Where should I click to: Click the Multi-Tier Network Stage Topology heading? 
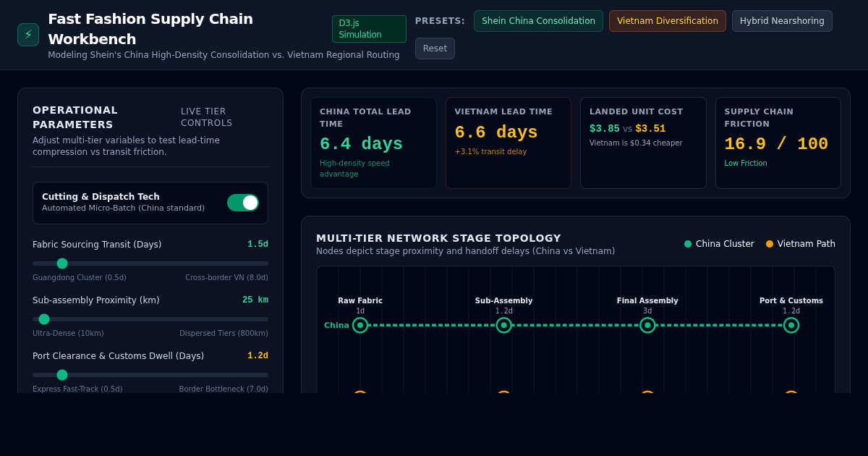click(438, 238)
